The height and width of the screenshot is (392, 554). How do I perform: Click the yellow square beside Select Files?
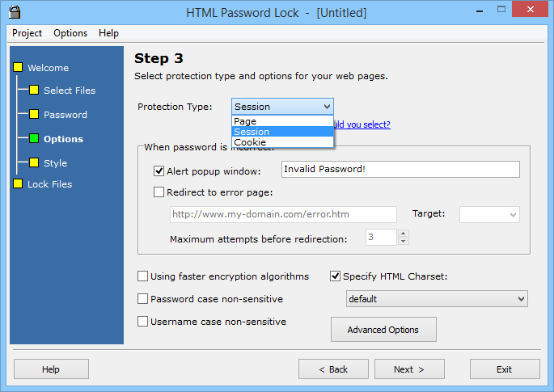click(34, 90)
